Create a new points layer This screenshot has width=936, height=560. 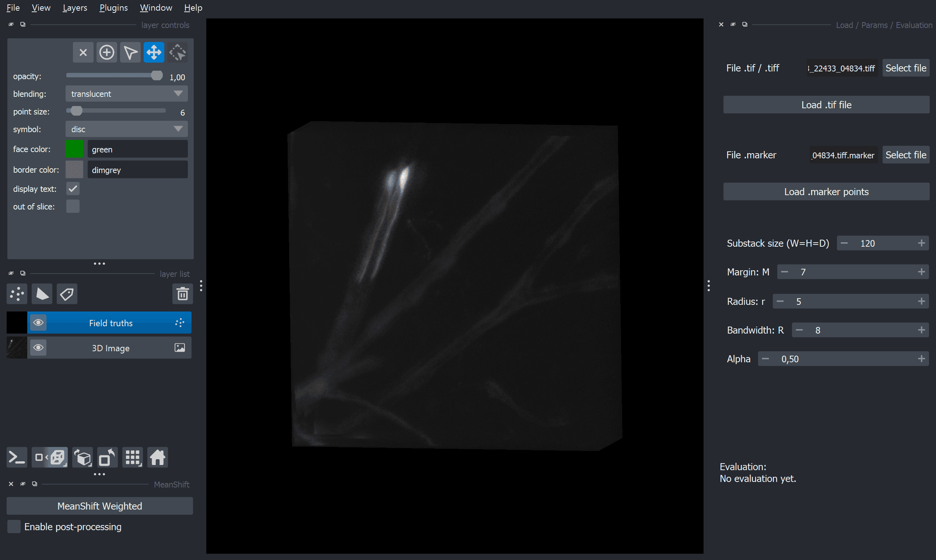pos(17,294)
